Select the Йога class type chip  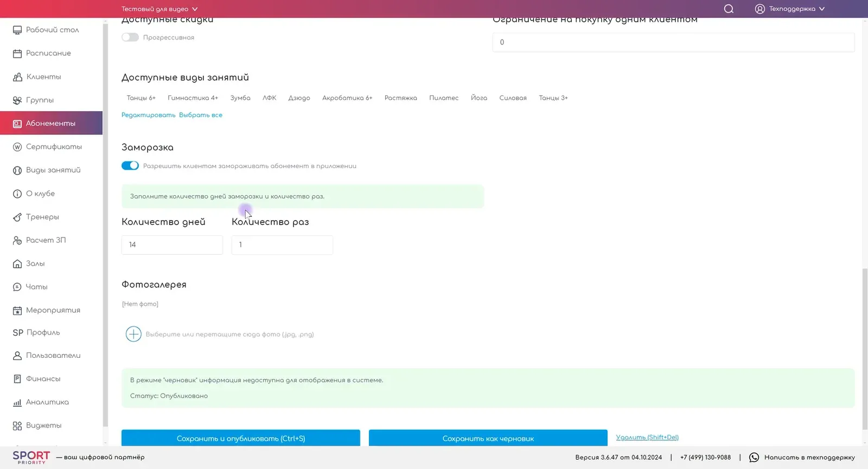click(x=479, y=98)
